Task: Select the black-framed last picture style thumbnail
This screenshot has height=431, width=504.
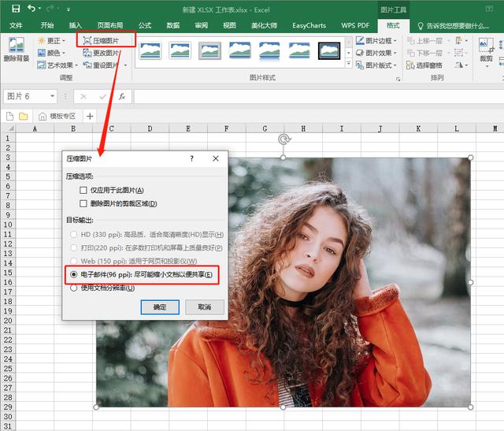Action: [329, 51]
